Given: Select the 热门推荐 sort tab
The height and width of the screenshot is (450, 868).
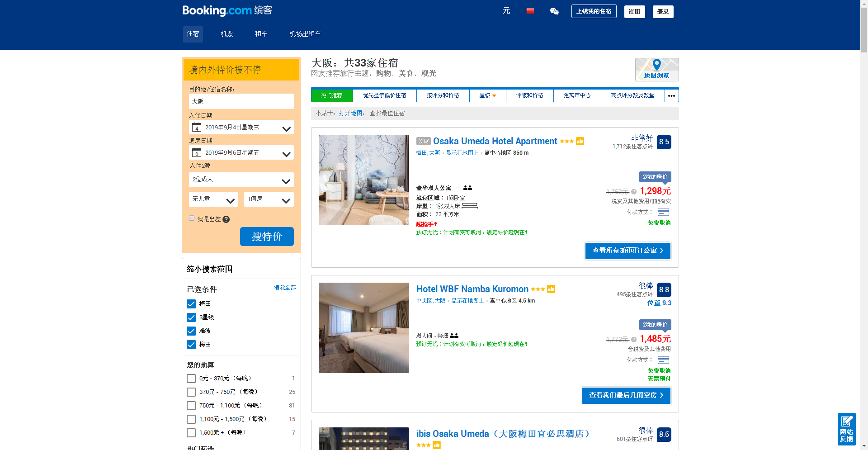Looking at the screenshot, I should 331,95.
